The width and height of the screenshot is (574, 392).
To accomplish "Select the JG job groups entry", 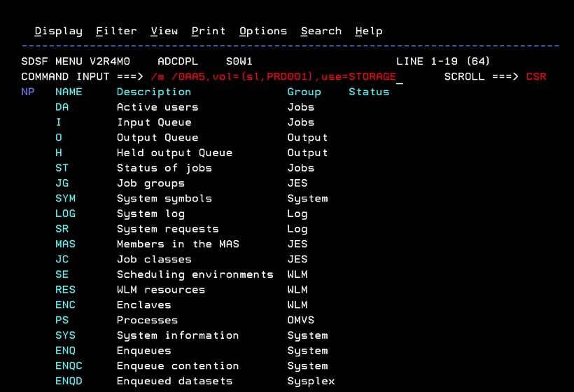I will tap(62, 183).
